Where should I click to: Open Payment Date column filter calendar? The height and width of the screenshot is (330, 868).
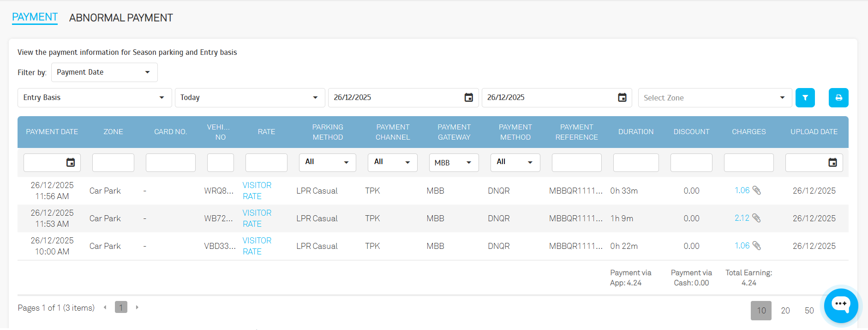point(71,163)
